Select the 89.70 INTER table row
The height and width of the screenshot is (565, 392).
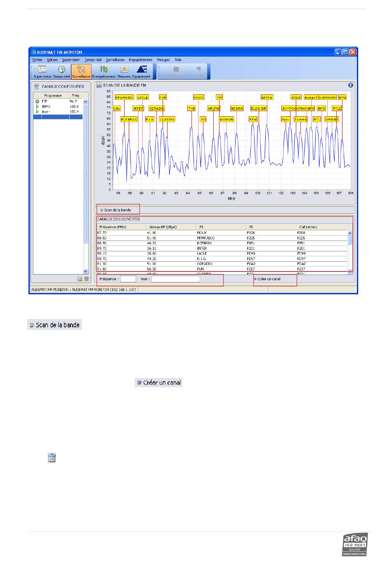coord(222,248)
